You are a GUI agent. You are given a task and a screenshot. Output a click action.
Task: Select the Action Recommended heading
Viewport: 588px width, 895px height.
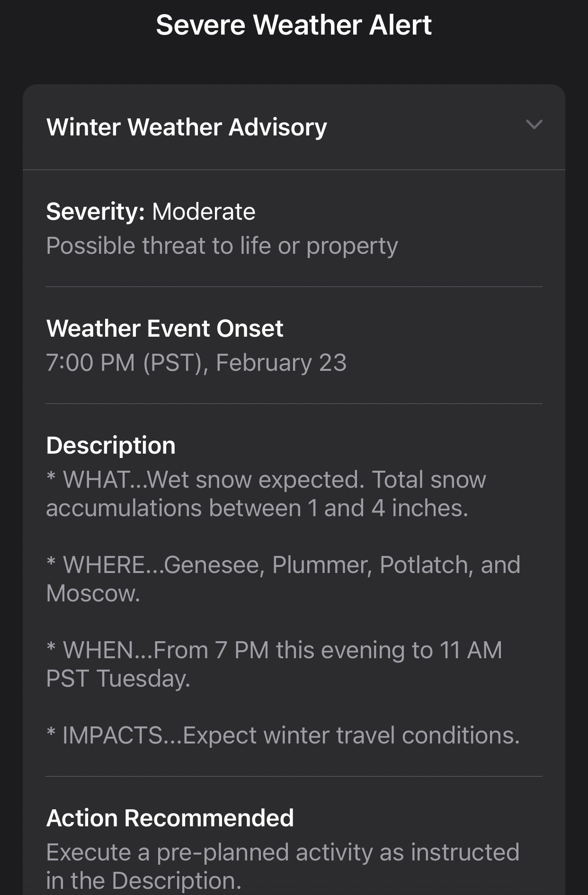[170, 818]
